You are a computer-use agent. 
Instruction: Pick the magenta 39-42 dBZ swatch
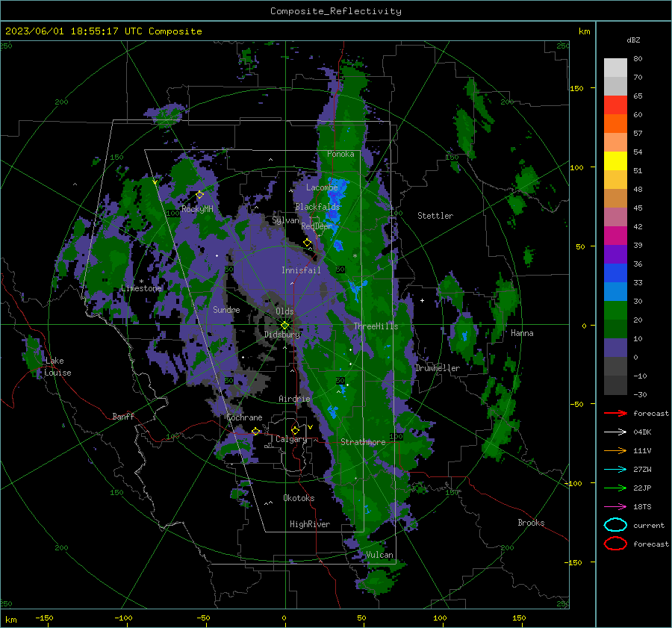tap(615, 236)
